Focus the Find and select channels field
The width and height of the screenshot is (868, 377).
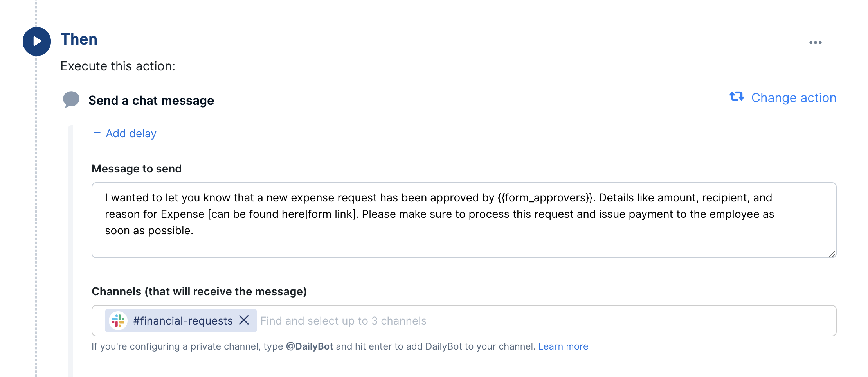click(546, 321)
